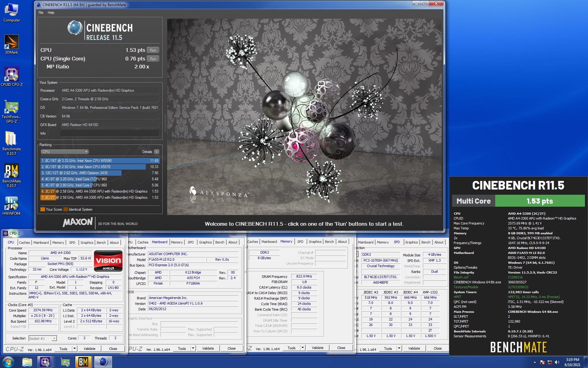
Task: Select the AMD Opteron 2435 ranking row
Action: [x=100, y=173]
